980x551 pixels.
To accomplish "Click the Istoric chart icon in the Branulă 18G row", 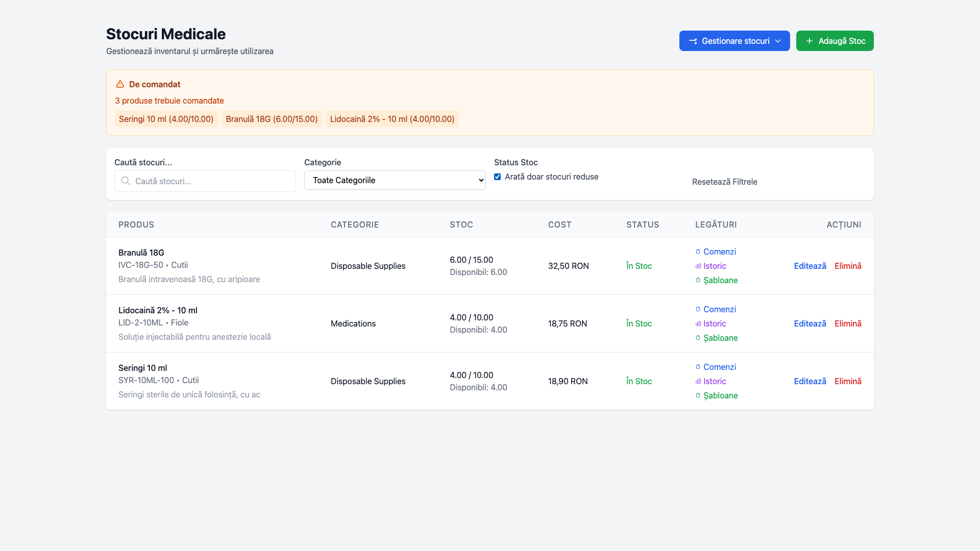I will click(698, 266).
